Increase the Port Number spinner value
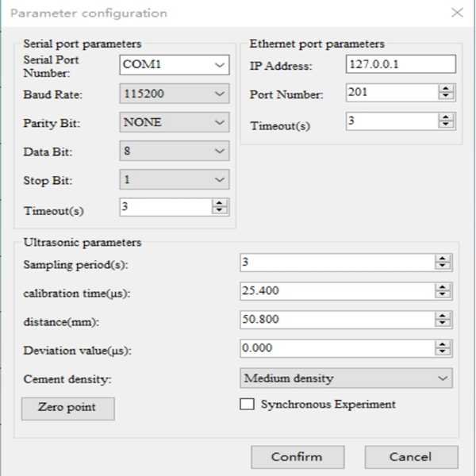The height and width of the screenshot is (476, 476). (x=446, y=88)
